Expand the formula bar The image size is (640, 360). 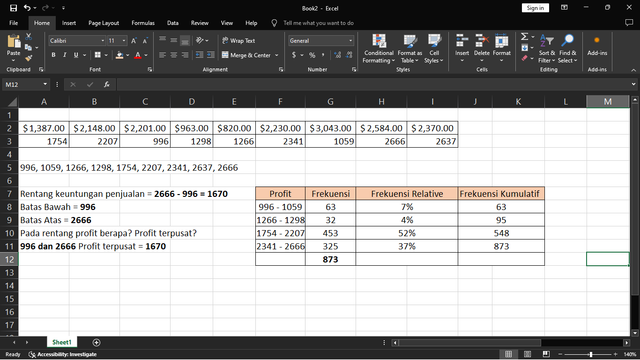(x=633, y=84)
